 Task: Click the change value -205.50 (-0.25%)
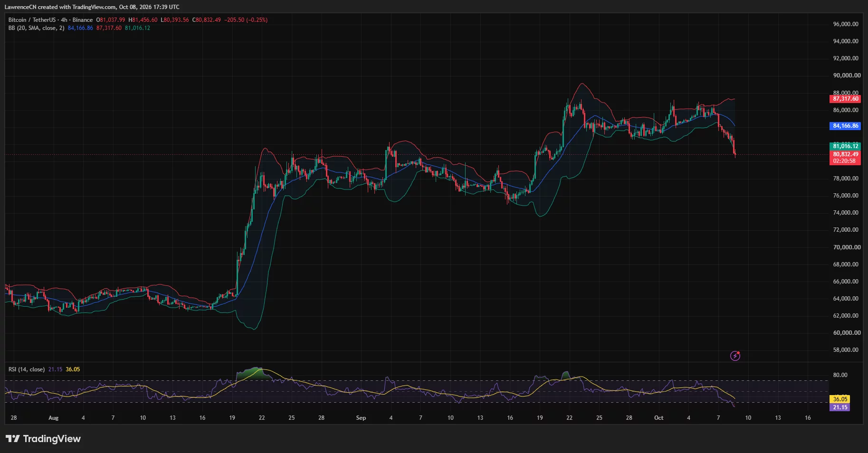pos(246,20)
